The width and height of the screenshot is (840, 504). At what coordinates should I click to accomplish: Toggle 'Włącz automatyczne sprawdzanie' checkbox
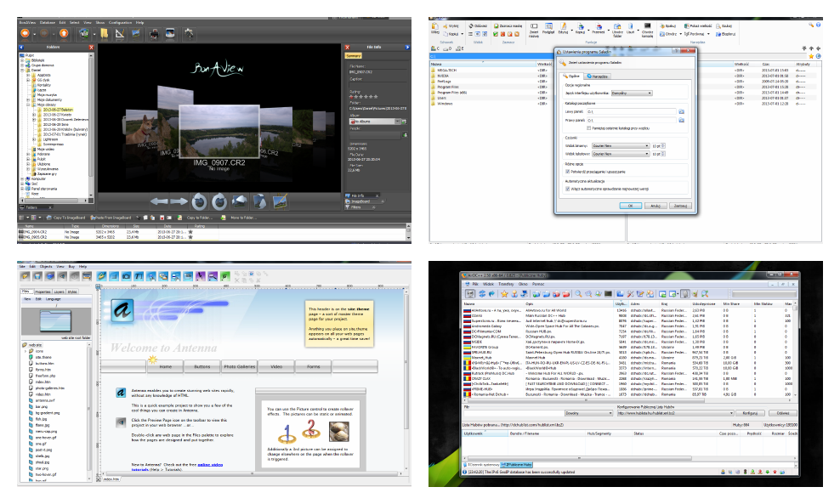click(568, 189)
